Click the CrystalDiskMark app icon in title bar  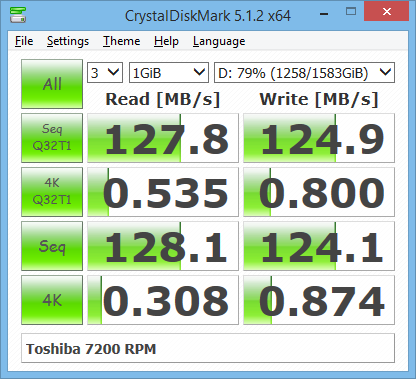coord(18,15)
